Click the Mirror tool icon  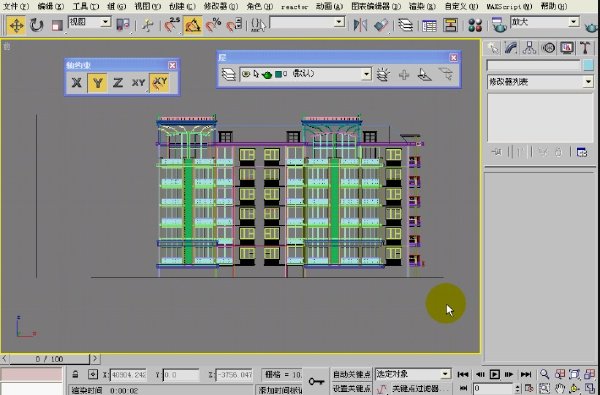(x=360, y=26)
